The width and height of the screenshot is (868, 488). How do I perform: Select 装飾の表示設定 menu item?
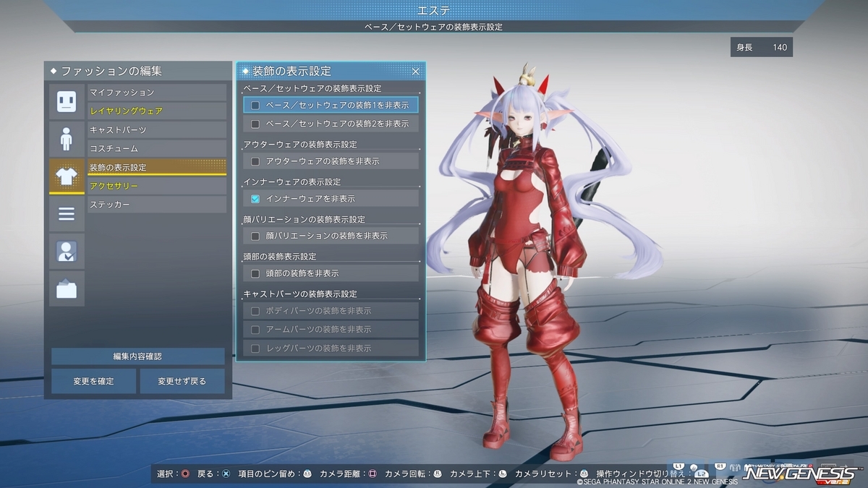[157, 168]
